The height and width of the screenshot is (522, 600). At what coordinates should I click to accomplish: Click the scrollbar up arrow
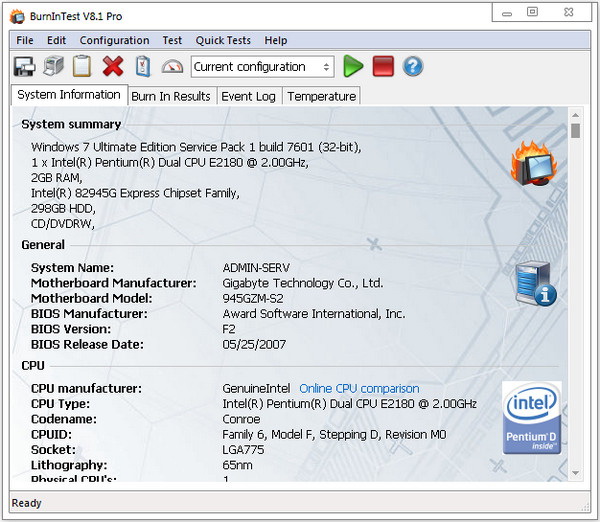[576, 114]
